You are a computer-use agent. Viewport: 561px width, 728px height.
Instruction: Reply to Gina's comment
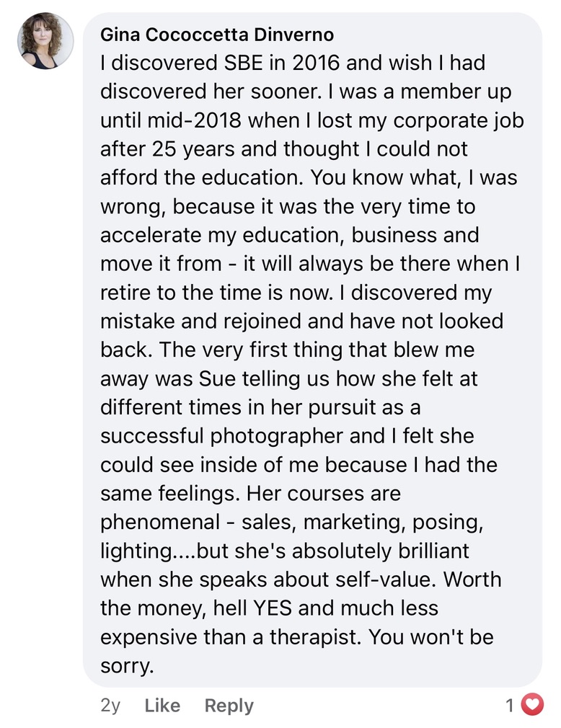tap(229, 705)
